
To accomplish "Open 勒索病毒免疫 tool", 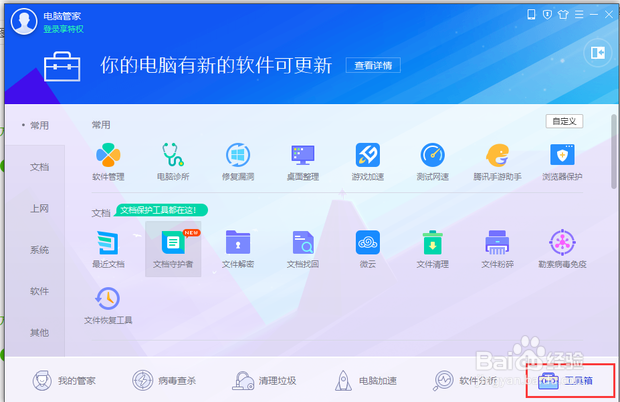I will (562, 249).
